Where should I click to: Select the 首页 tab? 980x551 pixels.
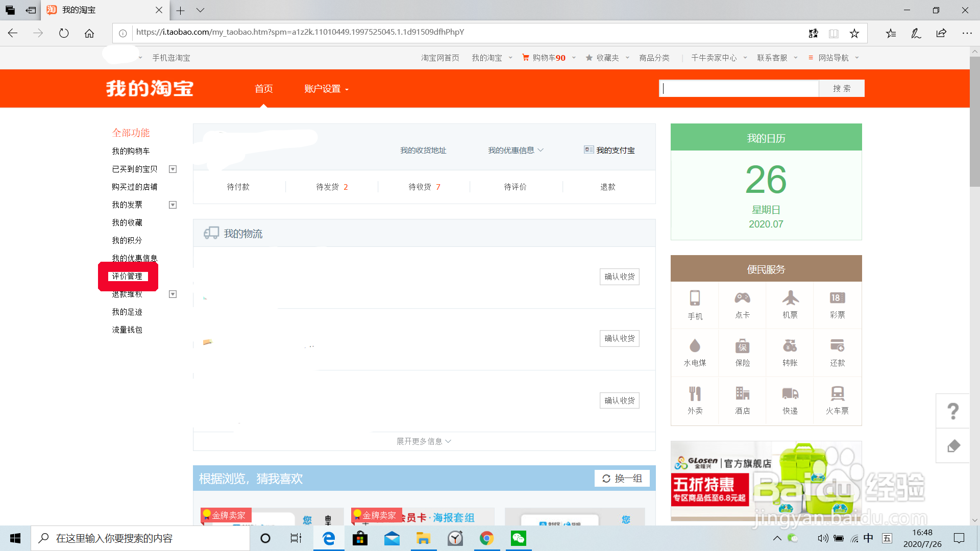[264, 89]
